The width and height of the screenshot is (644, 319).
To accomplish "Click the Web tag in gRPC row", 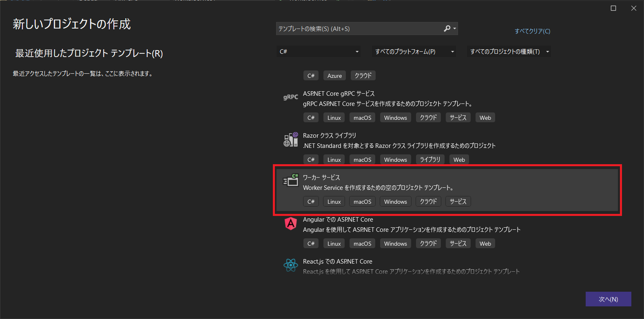I will 485,118.
